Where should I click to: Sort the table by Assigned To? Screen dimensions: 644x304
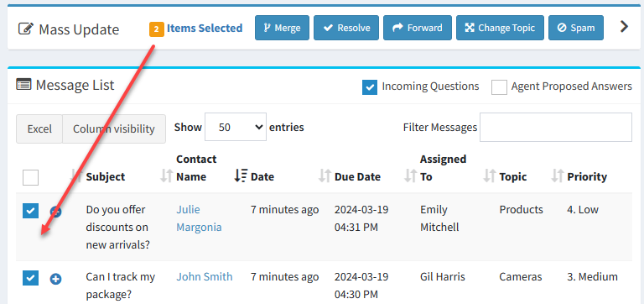[x=443, y=168]
